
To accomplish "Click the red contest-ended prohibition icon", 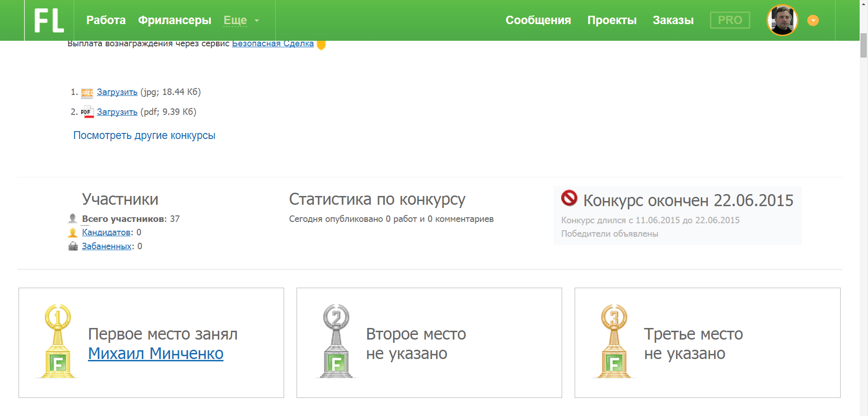I will pos(569,198).
